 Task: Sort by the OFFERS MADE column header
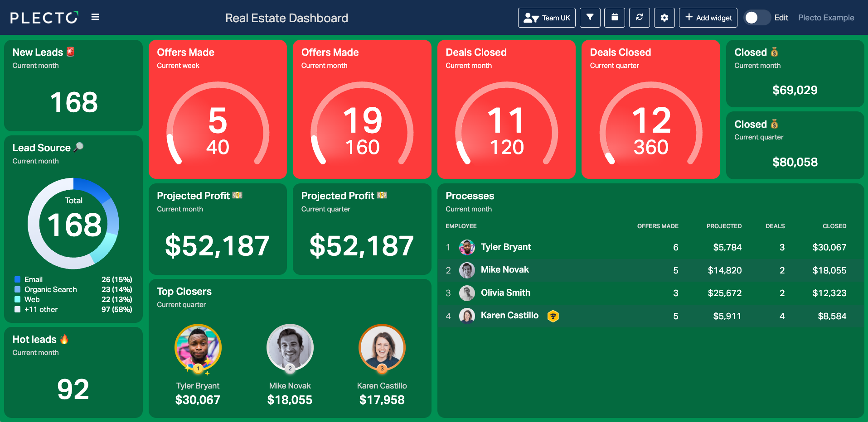[658, 226]
